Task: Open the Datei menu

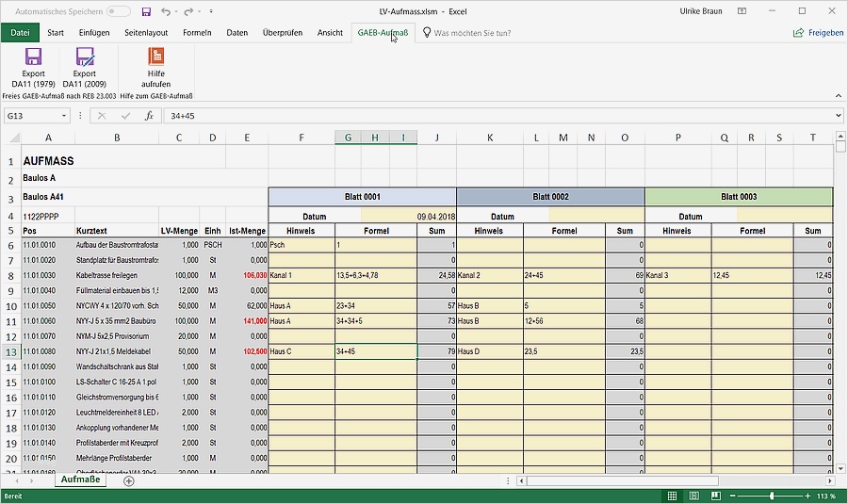Action: click(x=20, y=32)
